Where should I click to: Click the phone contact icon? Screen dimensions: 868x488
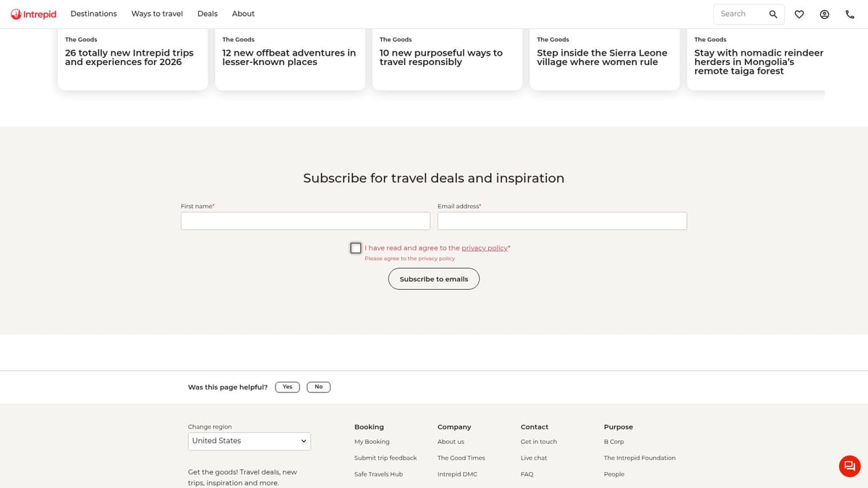pyautogui.click(x=850, y=14)
